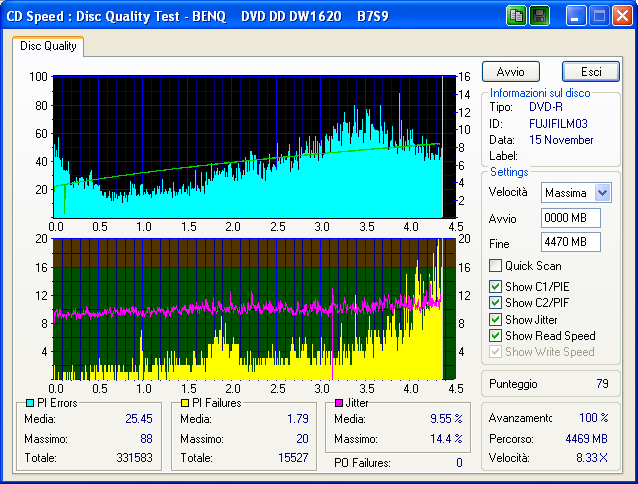Click the Settings group label
This screenshot has height=484, width=638.
pos(509,172)
